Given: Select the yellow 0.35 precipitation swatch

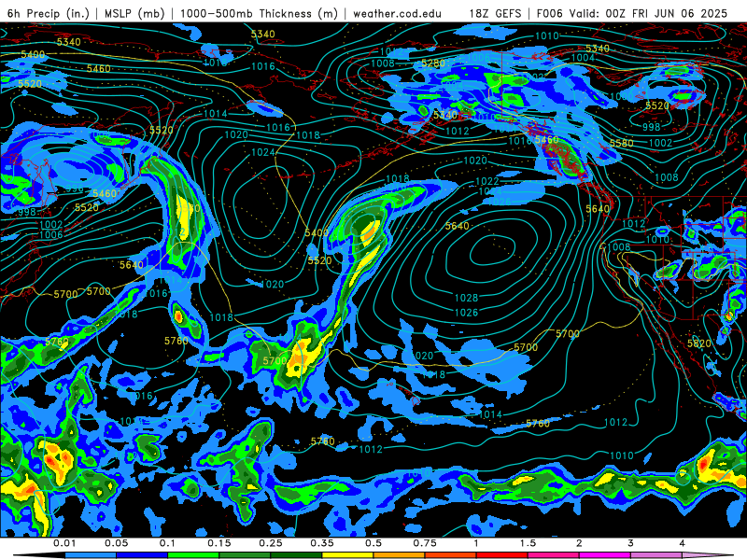Looking at the screenshot, I should coord(347,555).
